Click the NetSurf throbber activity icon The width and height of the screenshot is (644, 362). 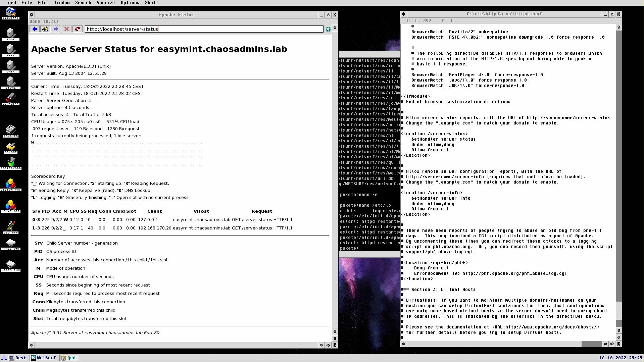click(328, 29)
